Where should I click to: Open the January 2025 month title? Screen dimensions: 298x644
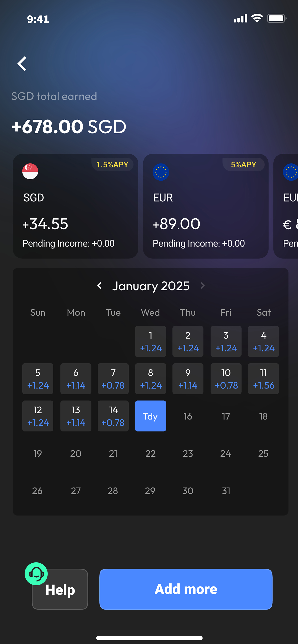tap(151, 286)
